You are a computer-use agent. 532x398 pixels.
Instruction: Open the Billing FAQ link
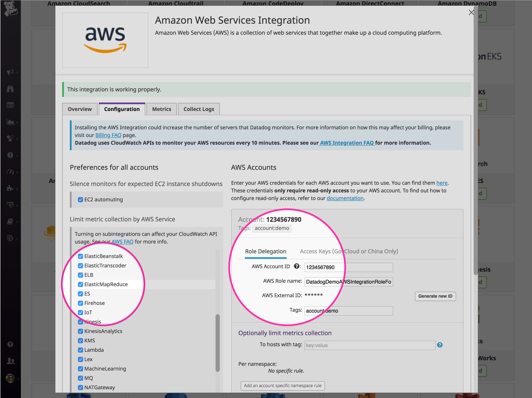[108, 135]
